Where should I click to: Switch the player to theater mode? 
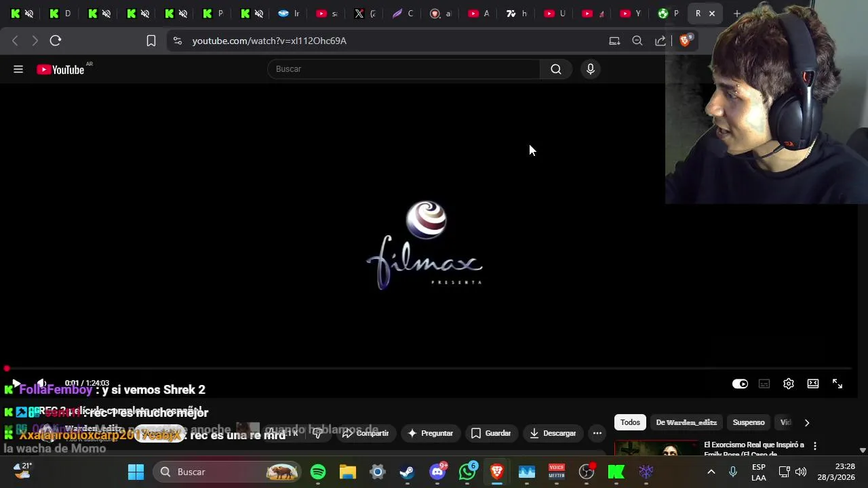(x=813, y=384)
